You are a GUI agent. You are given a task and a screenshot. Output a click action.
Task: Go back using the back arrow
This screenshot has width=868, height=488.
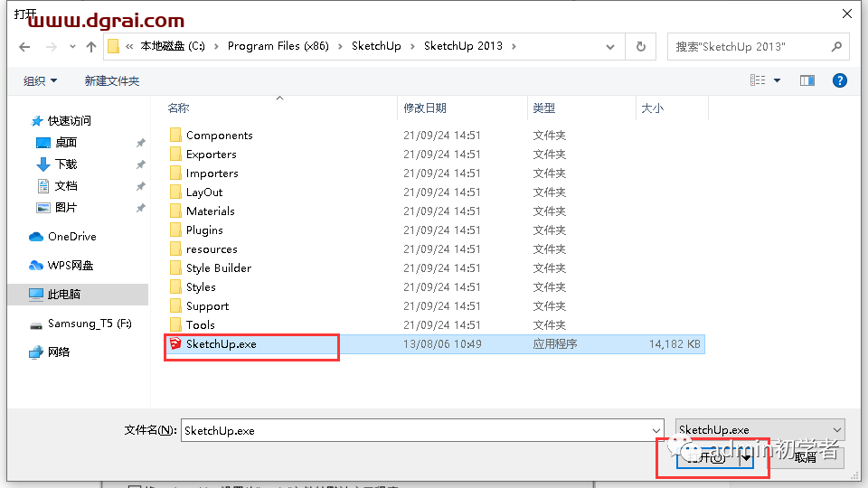[24, 47]
